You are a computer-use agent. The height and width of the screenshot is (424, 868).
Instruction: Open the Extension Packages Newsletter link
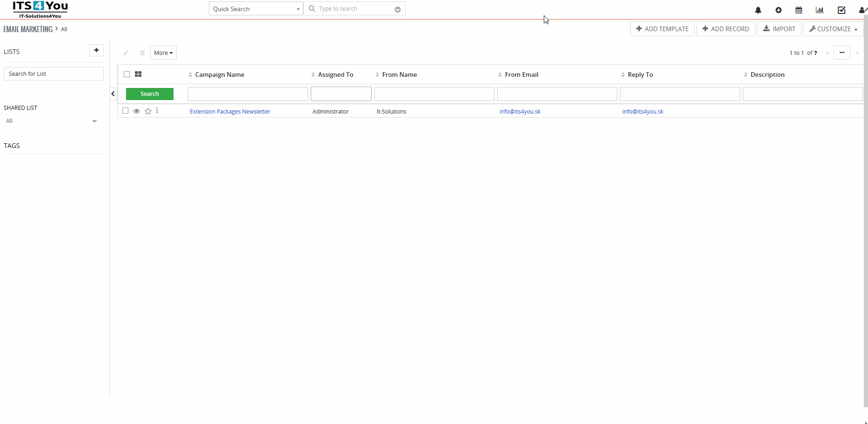[x=230, y=112]
